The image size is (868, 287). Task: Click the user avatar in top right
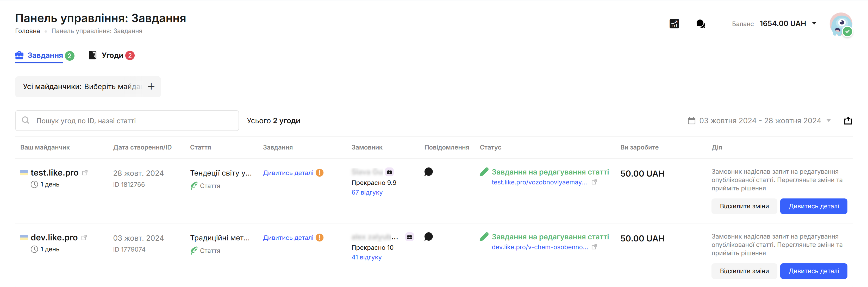(x=840, y=24)
